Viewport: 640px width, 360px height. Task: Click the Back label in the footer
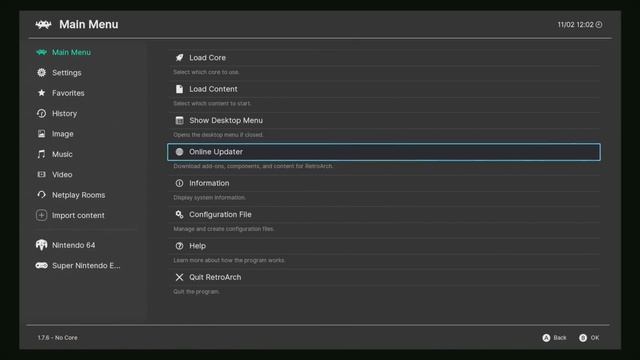click(x=560, y=338)
